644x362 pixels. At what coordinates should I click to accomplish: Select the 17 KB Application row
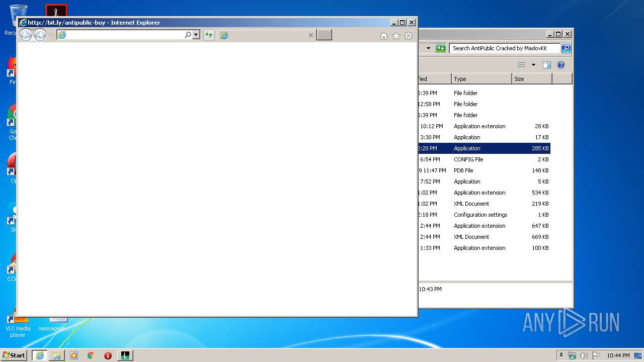tap(484, 137)
